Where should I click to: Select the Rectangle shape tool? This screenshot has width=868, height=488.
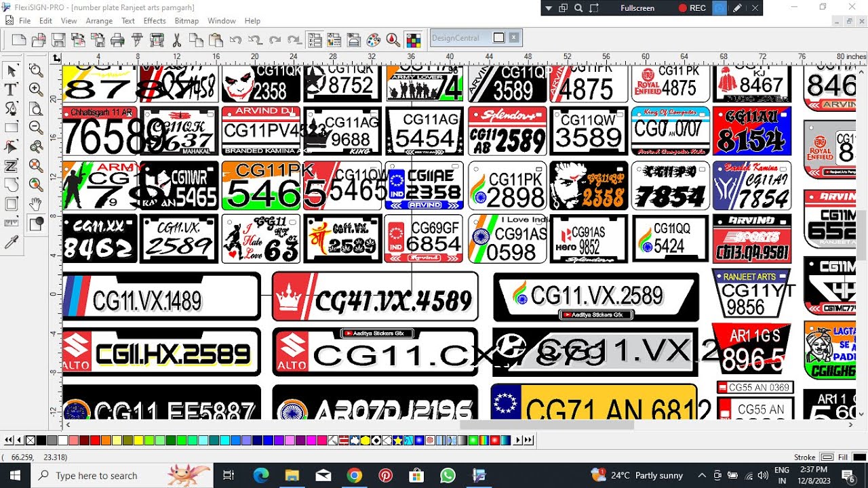(12, 127)
